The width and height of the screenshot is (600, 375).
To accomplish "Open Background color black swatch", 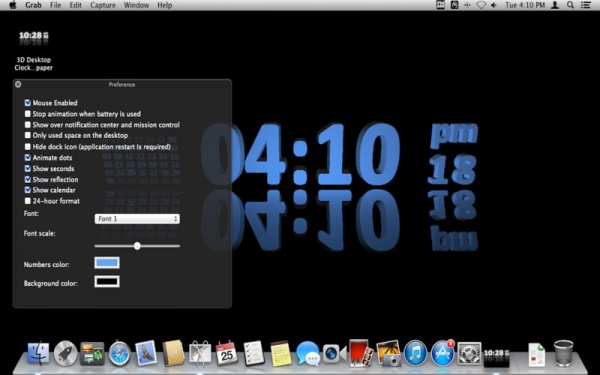I will tap(107, 282).
